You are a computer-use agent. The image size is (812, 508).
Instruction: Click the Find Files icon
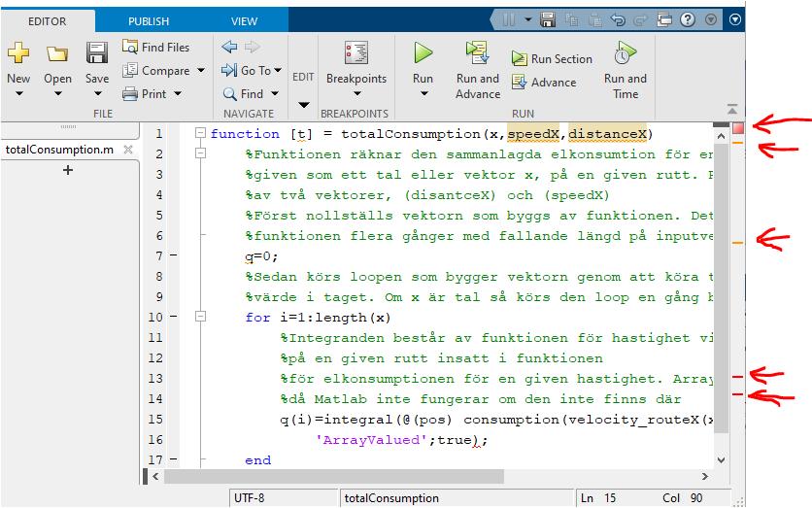click(x=131, y=47)
